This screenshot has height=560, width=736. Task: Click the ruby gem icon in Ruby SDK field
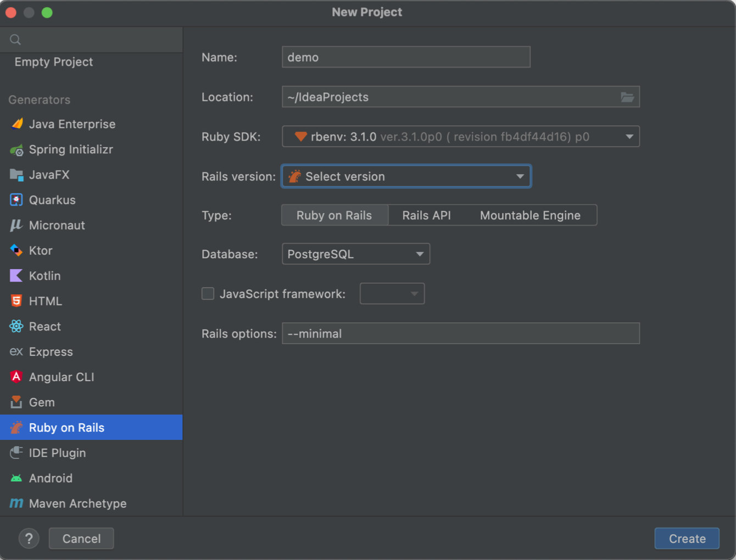300,136
